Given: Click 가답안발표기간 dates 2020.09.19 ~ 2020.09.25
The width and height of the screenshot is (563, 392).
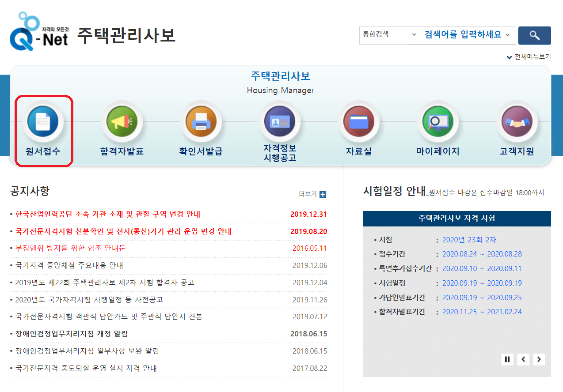Looking at the screenshot, I should pos(482,298).
